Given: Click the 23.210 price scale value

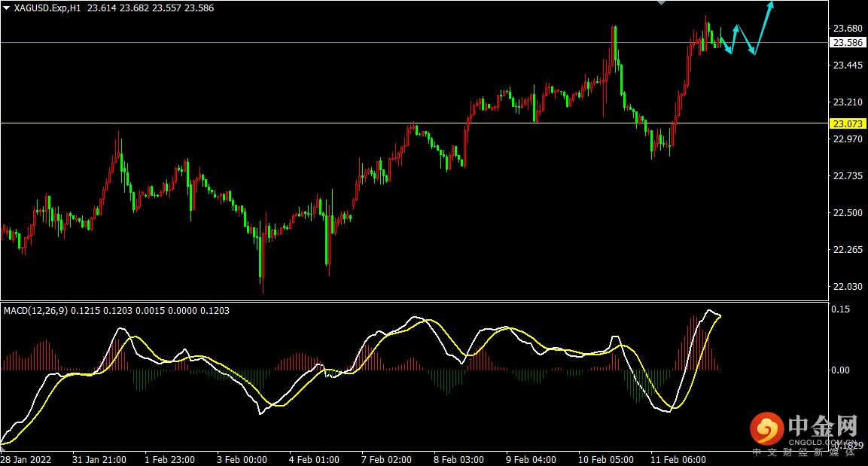Looking at the screenshot, I should click(848, 102).
